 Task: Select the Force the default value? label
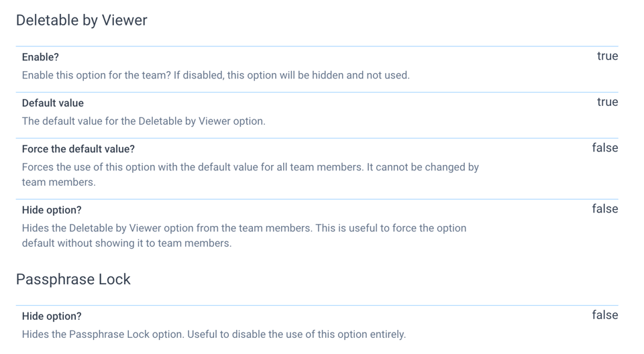point(78,149)
